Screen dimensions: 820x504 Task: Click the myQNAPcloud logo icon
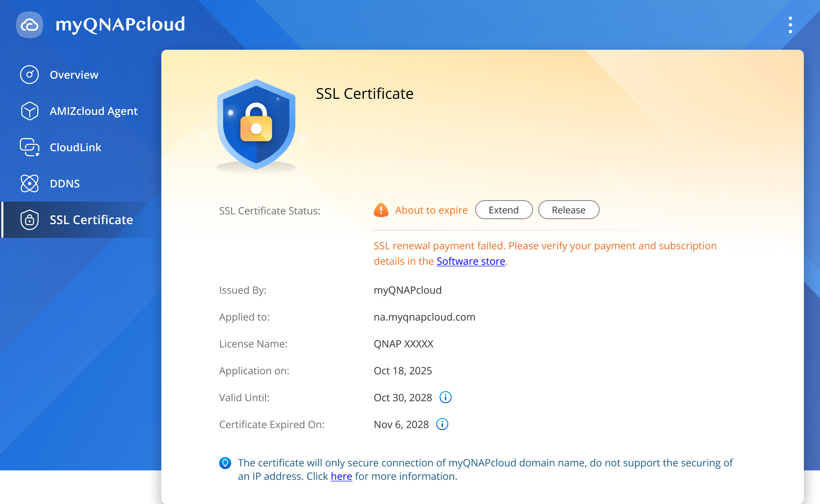tap(30, 25)
